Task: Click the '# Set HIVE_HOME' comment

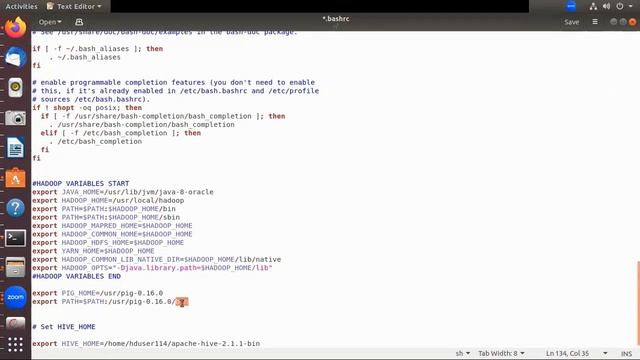Action: (64, 327)
